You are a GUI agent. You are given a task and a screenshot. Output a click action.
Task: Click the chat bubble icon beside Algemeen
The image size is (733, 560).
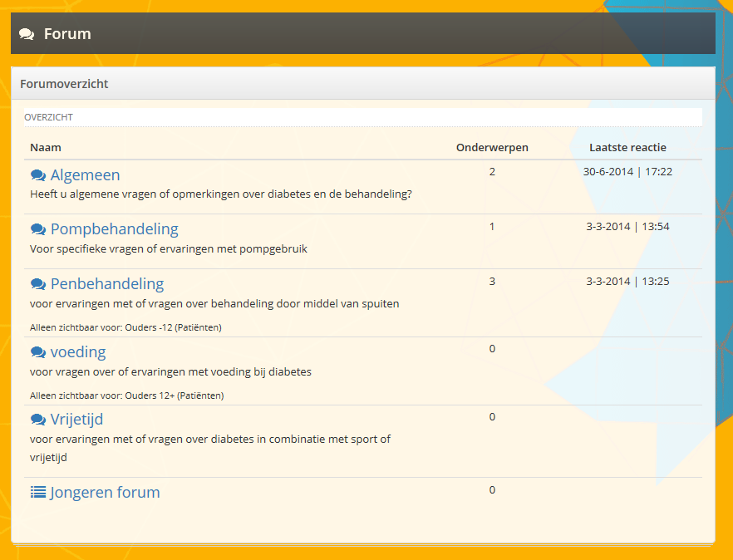point(37,175)
